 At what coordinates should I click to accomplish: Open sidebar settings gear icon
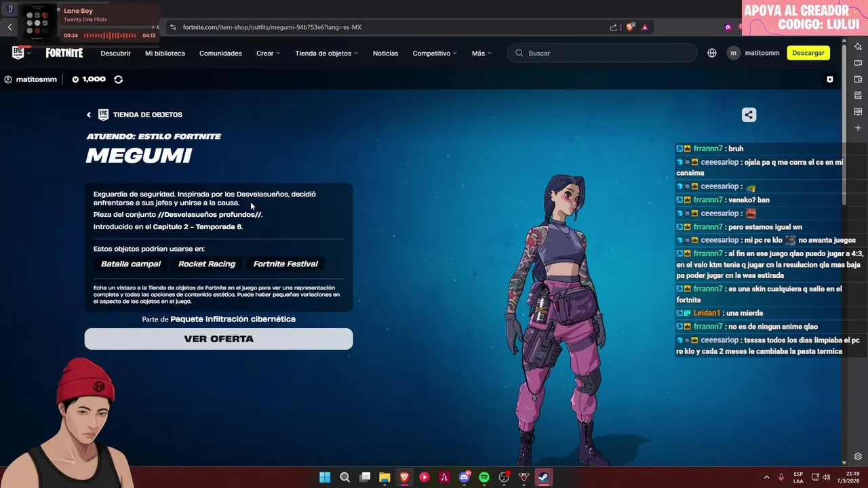point(858,457)
